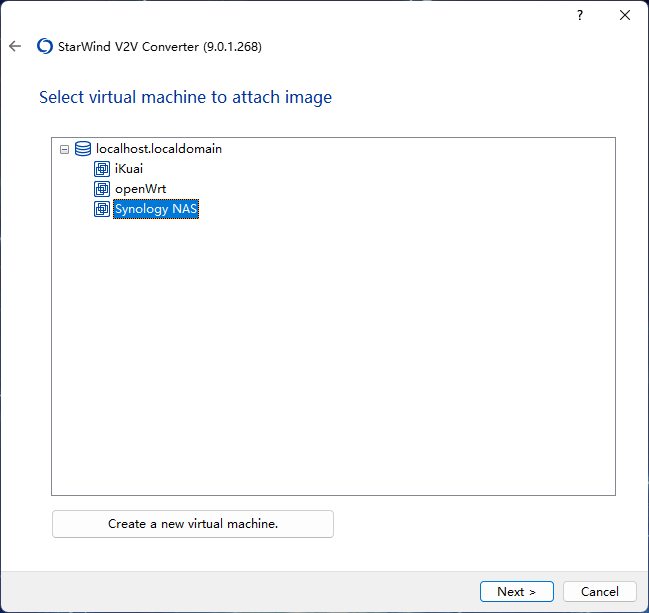Select the openWrt virtual machine label
649x613 pixels.
(x=140, y=189)
